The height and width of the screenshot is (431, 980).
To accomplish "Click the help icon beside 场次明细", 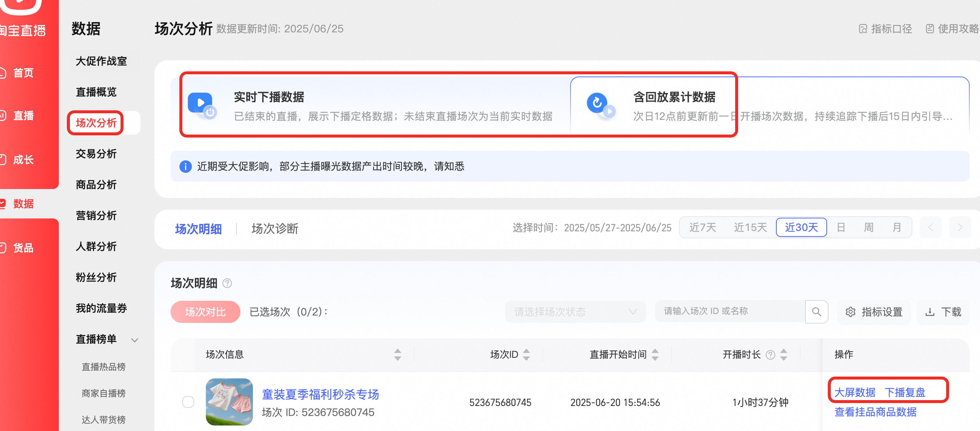I will 227,283.
